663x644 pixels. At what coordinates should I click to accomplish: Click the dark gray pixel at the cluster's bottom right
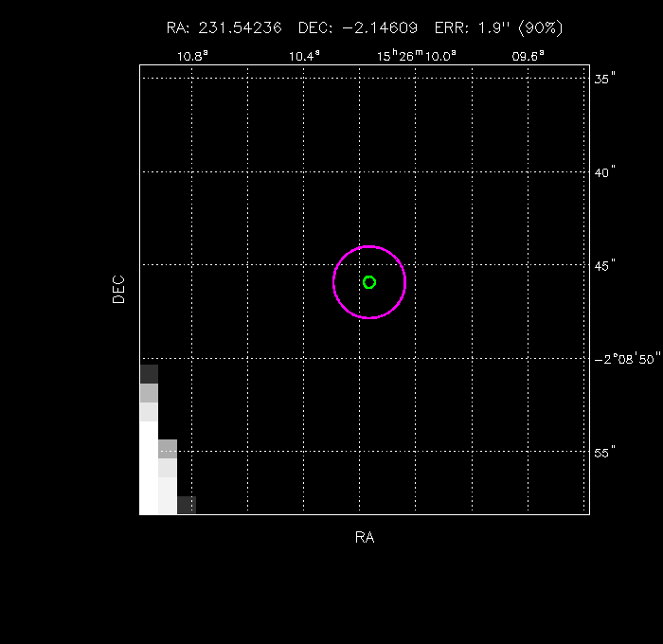point(187,505)
